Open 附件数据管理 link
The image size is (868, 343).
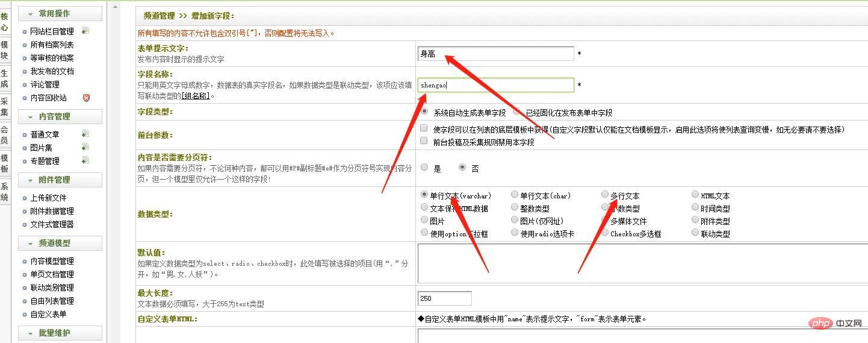[x=52, y=211]
